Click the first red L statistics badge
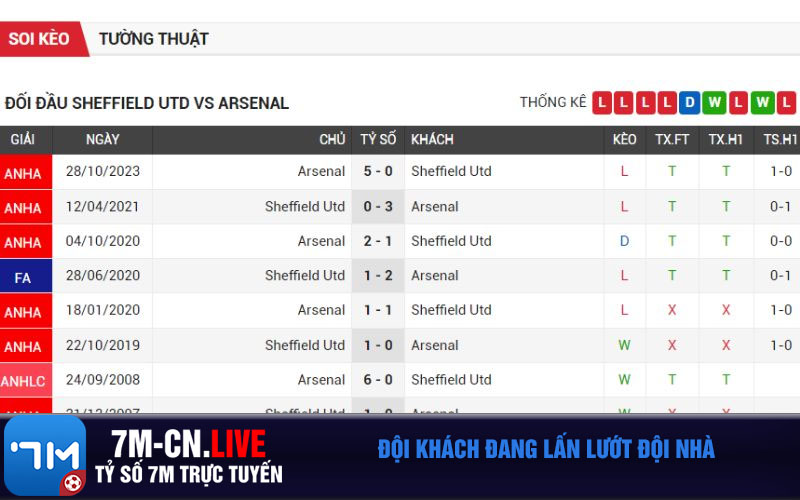This screenshot has width=800, height=500. pyautogui.click(x=602, y=103)
